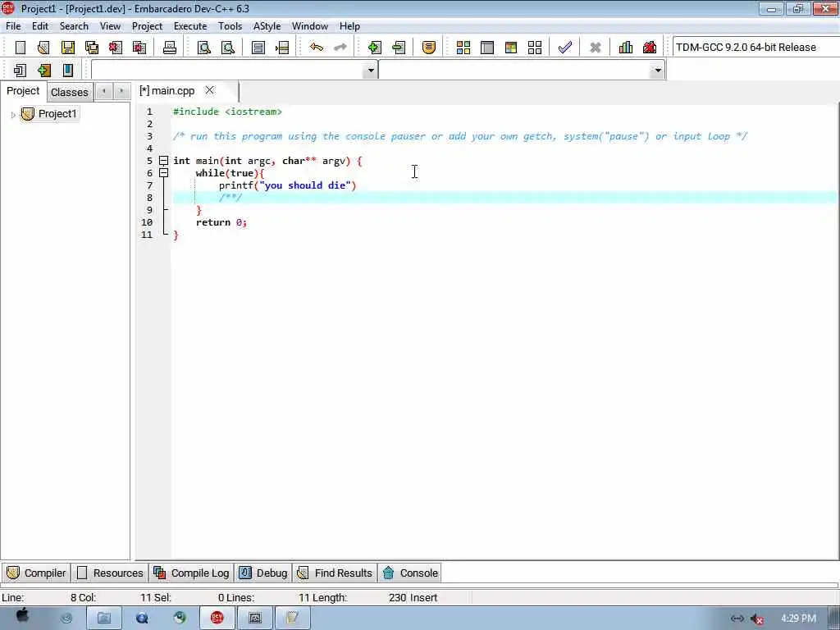Open the Tools menu
Image resolution: width=840 pixels, height=630 pixels.
coord(231,26)
